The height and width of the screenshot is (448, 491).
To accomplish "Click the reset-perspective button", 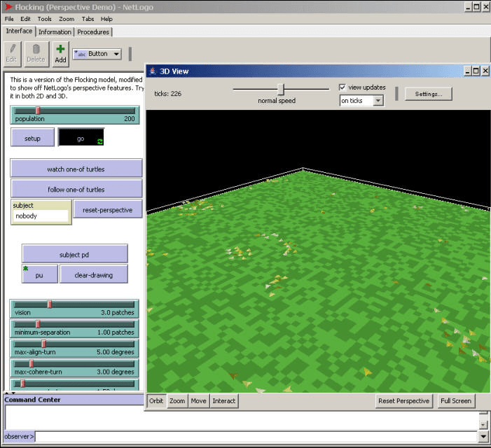I will pos(108,209).
